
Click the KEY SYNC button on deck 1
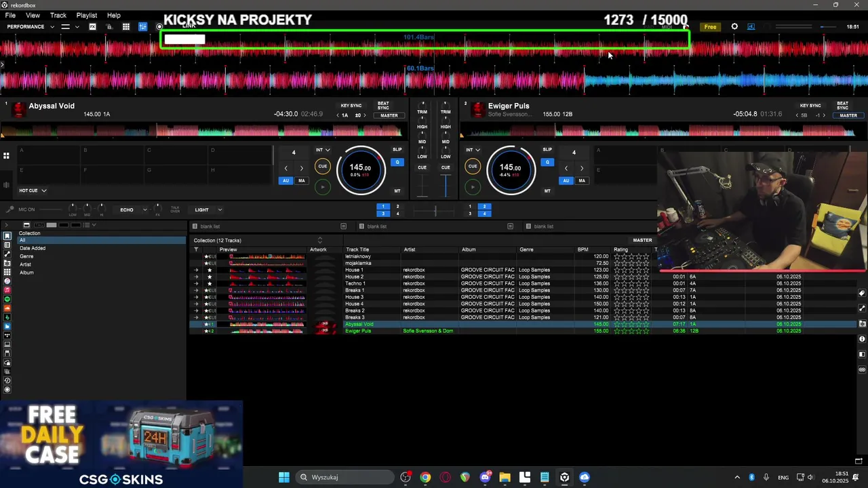351,106
